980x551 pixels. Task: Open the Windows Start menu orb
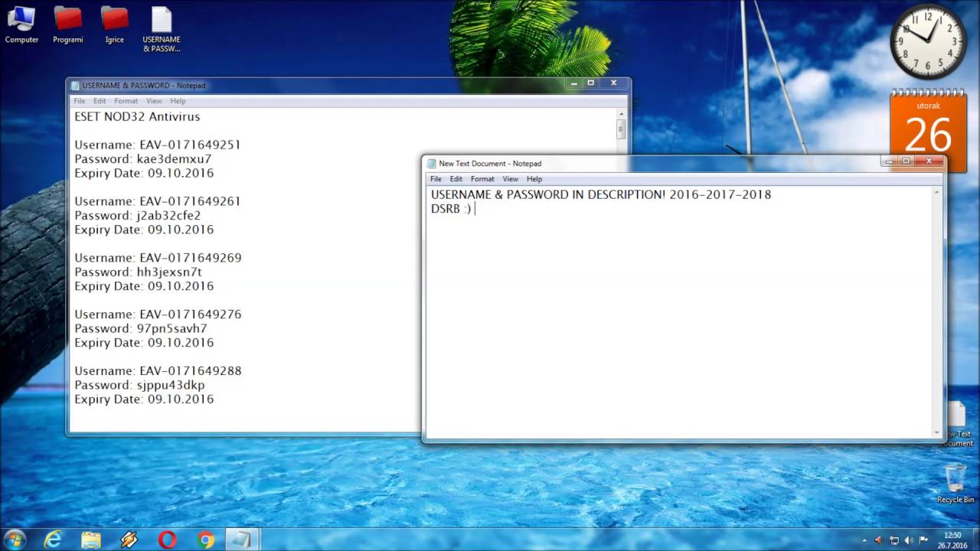tap(14, 540)
